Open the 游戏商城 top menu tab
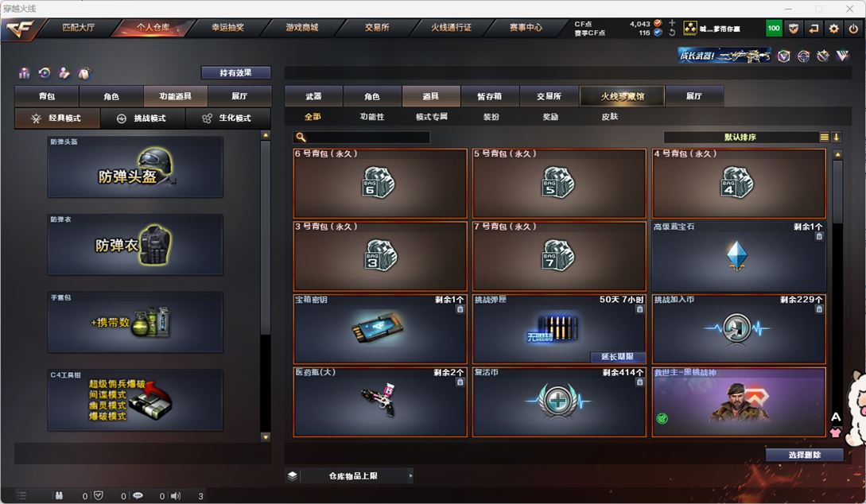The image size is (866, 504). point(302,28)
